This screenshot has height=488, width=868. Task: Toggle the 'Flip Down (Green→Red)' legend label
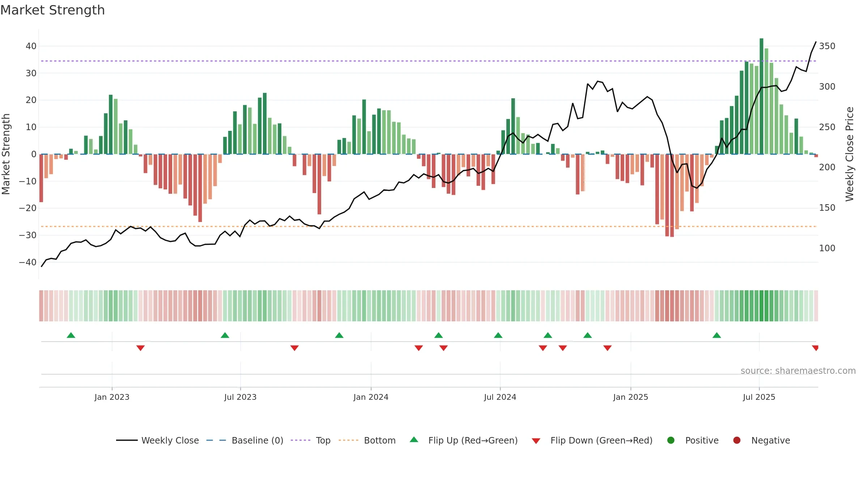coord(601,440)
